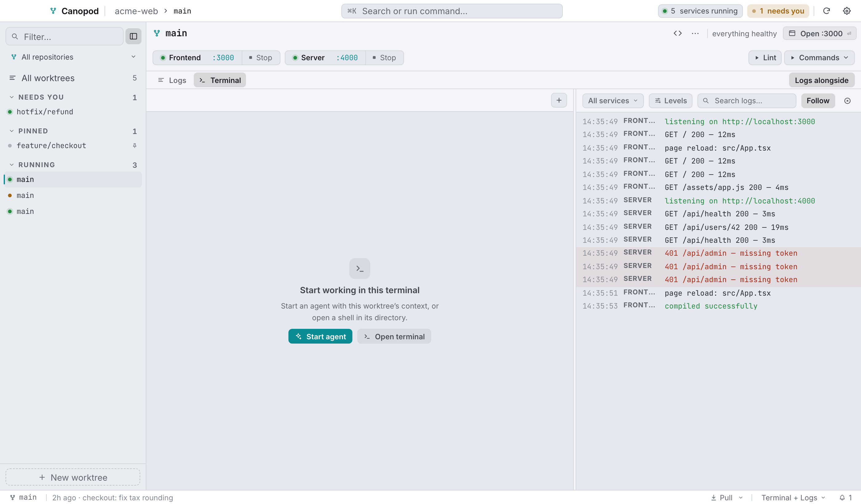
Task: Open settings gear icon
Action: pyautogui.click(x=847, y=11)
